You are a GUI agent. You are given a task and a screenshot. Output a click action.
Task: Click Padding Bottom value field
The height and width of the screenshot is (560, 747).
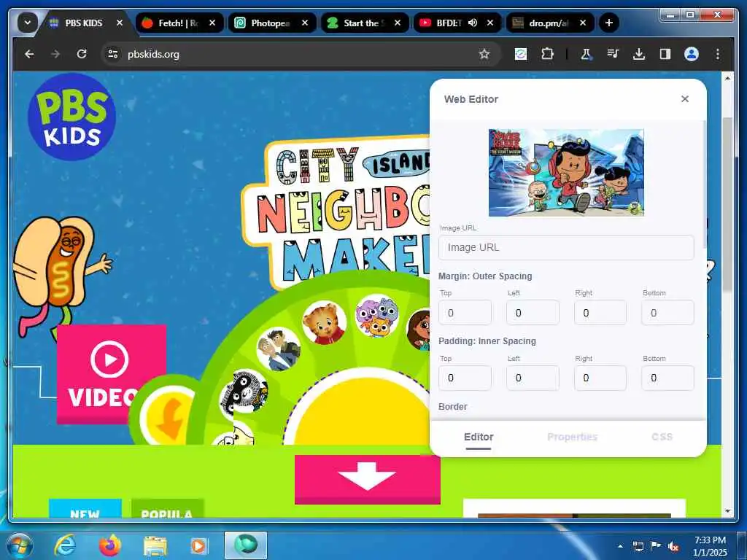[x=668, y=378]
